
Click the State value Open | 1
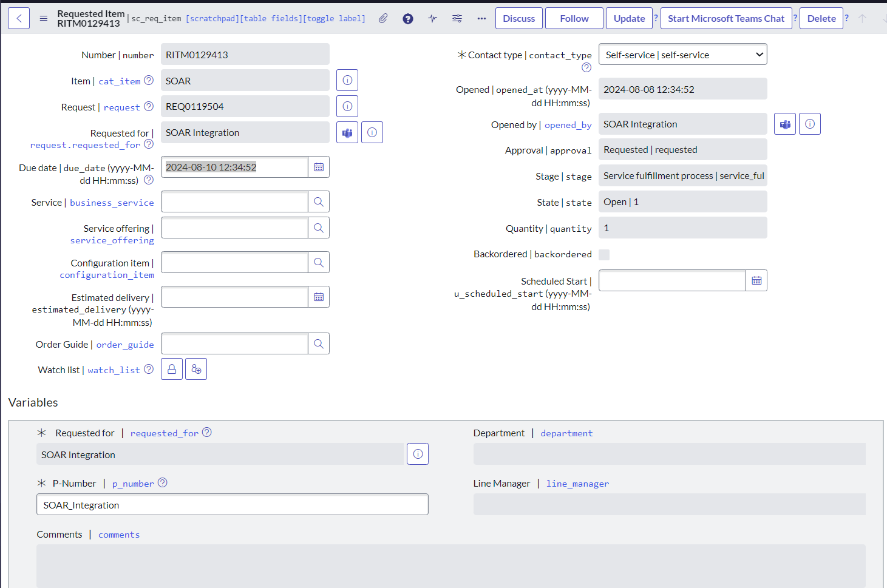(x=683, y=201)
